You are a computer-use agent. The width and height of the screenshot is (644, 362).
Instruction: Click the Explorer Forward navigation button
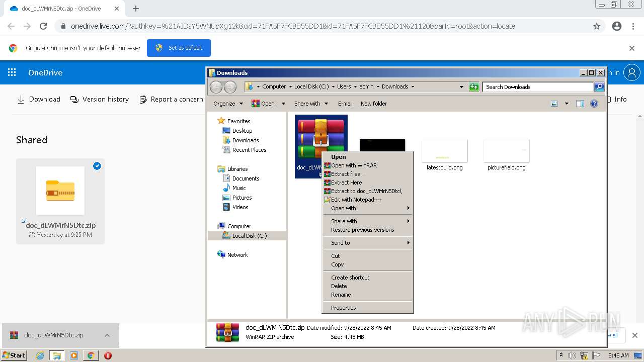click(x=230, y=87)
